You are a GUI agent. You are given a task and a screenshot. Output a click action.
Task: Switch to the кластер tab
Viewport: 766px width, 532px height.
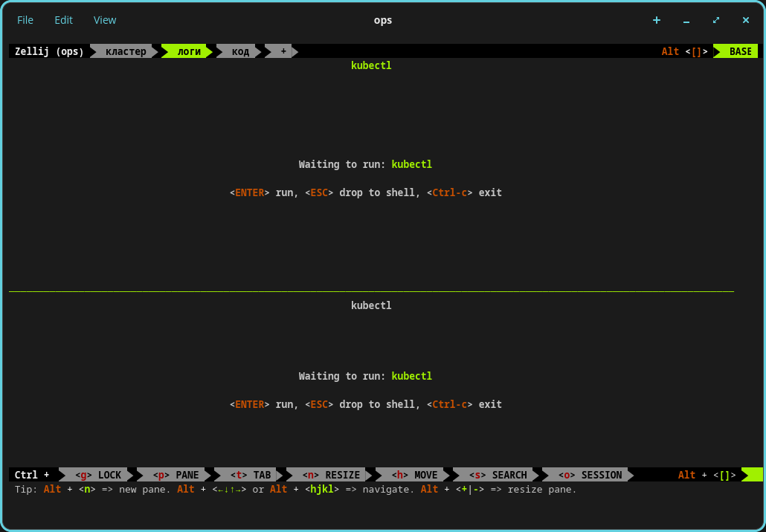126,51
